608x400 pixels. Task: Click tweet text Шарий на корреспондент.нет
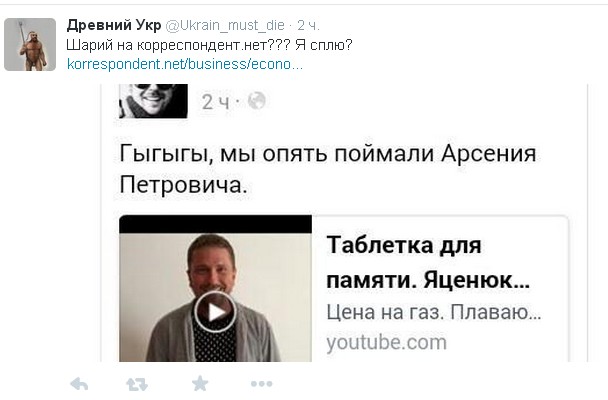pyautogui.click(x=209, y=45)
